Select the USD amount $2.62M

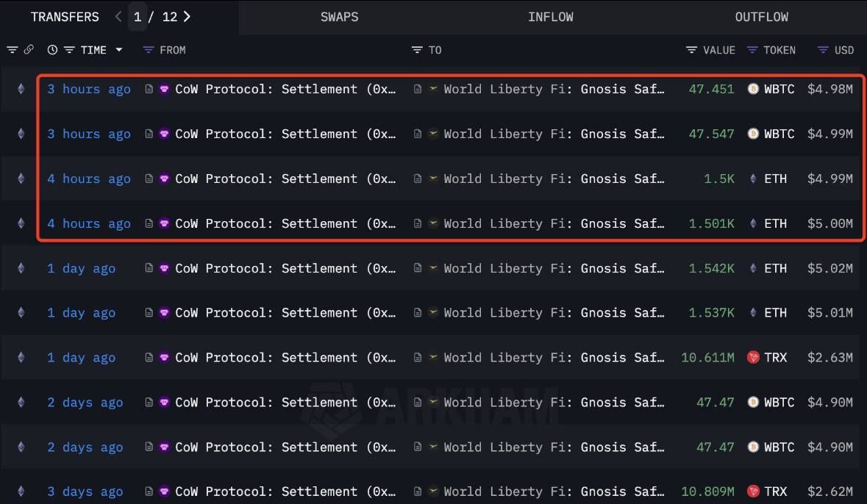click(x=830, y=492)
